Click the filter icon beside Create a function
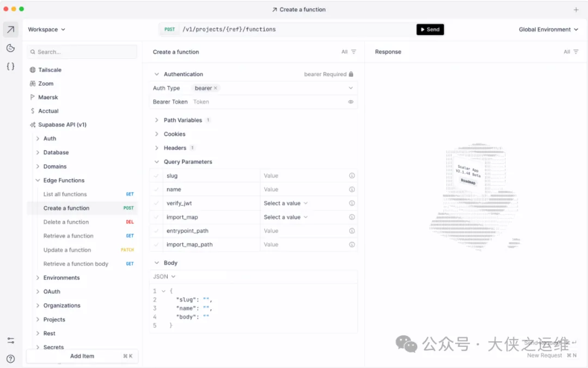588x368 pixels. 354,52
